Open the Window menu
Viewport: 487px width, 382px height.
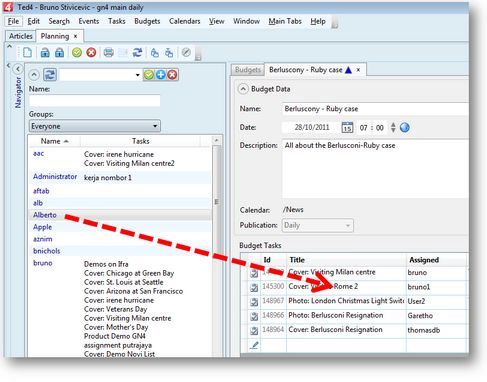coord(246,21)
